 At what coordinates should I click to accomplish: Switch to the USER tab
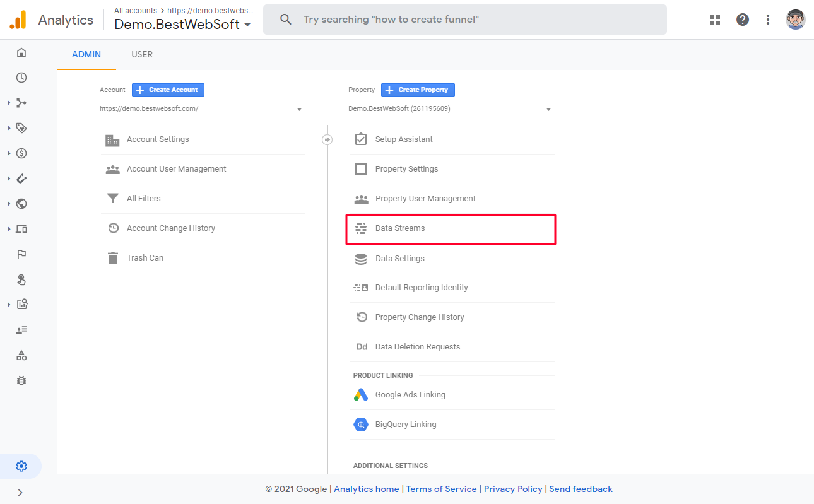pos(142,54)
